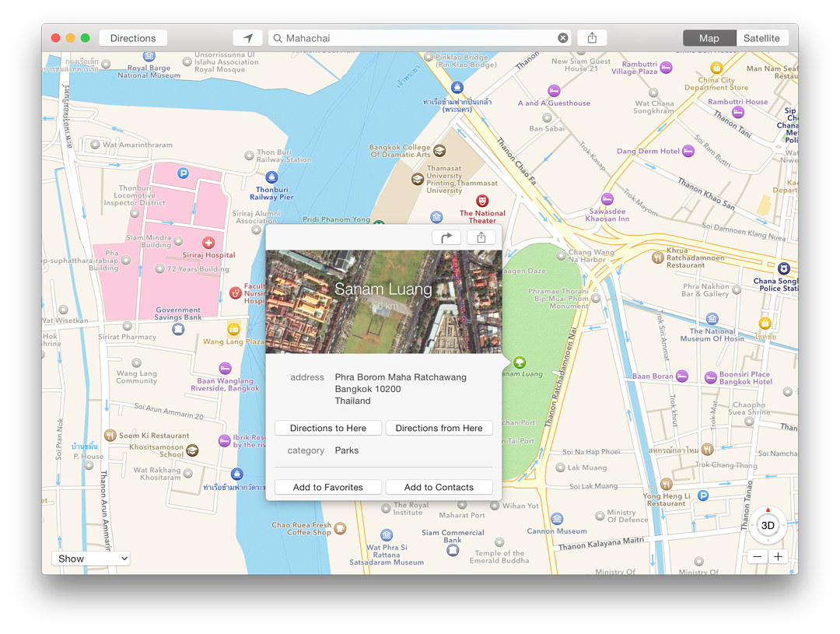Clear the Mahachai search text
Viewport: 840px width, 634px height.
click(562, 38)
